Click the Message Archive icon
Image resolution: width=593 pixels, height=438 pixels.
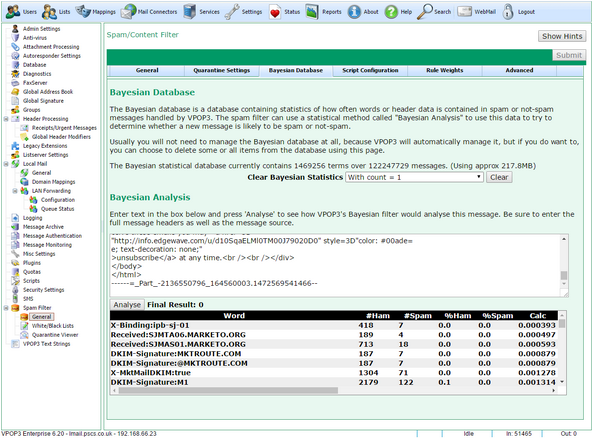pos(15,227)
